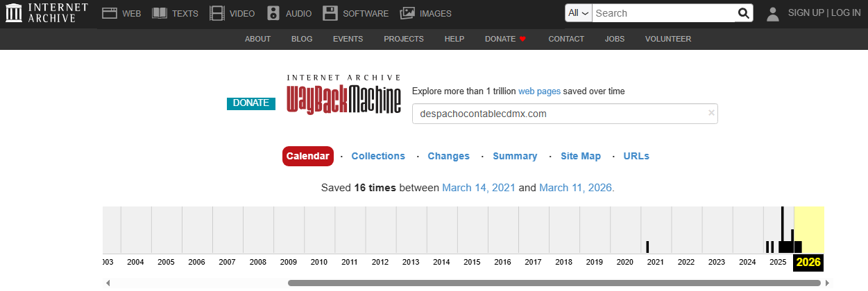Click the SOFTWARE label in top bar

pos(366,13)
